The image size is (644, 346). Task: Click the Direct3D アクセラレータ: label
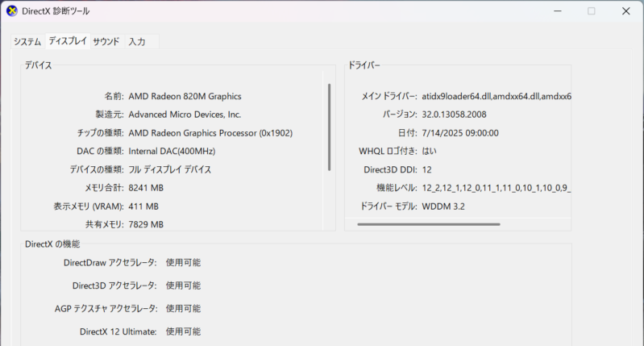point(114,286)
